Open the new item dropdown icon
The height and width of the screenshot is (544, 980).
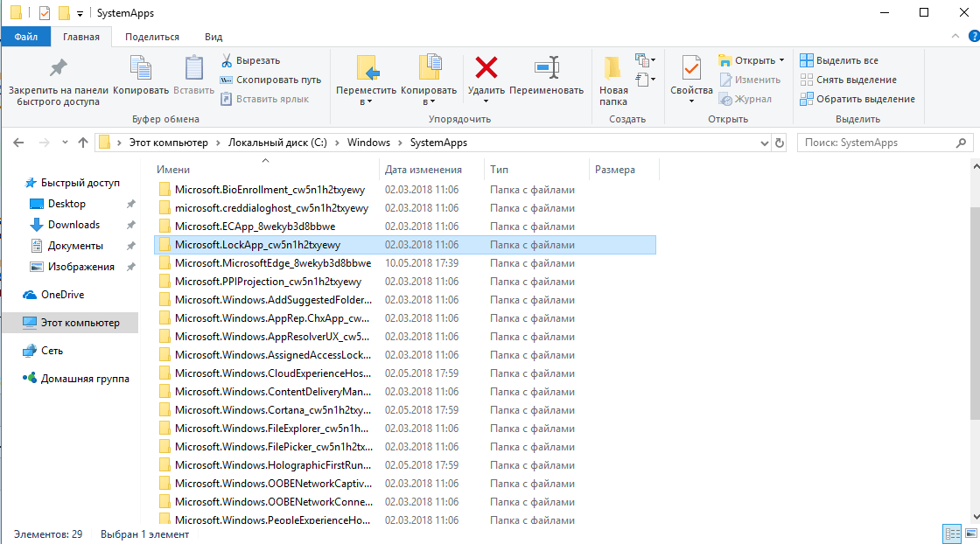pyautogui.click(x=645, y=60)
